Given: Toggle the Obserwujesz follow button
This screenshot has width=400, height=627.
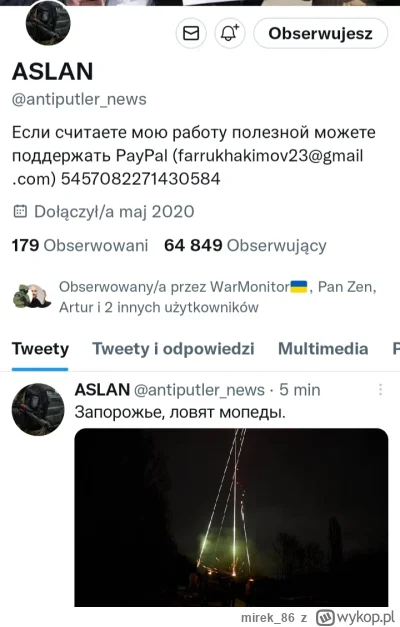Looking at the screenshot, I should pyautogui.click(x=320, y=33).
